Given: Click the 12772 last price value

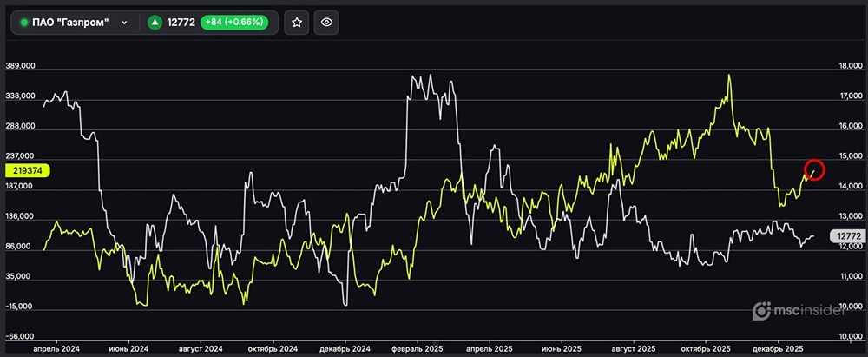Looking at the screenshot, I should (x=181, y=23).
